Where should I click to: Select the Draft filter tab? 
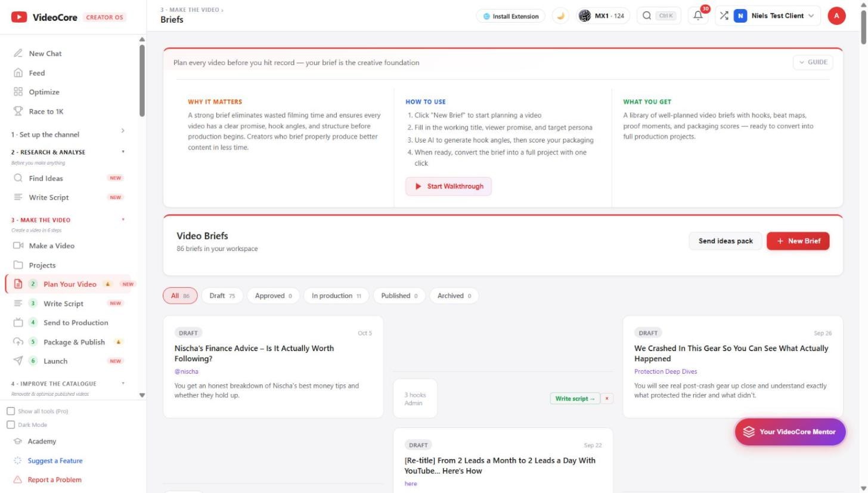point(222,296)
